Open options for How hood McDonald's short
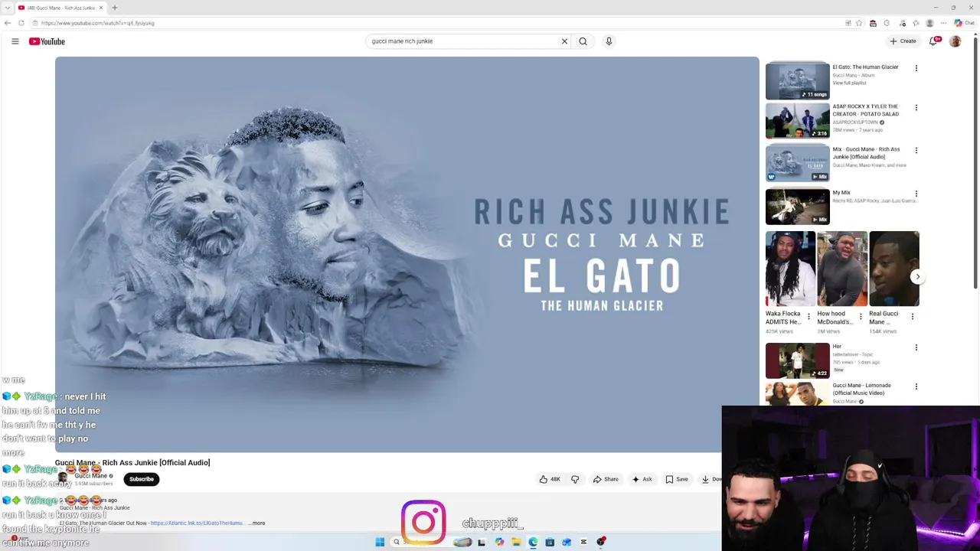Image resolution: width=980 pixels, height=551 pixels. (860, 316)
